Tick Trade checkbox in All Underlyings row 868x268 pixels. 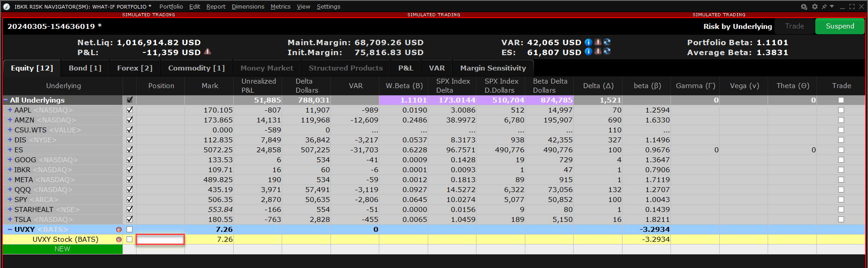(x=841, y=100)
